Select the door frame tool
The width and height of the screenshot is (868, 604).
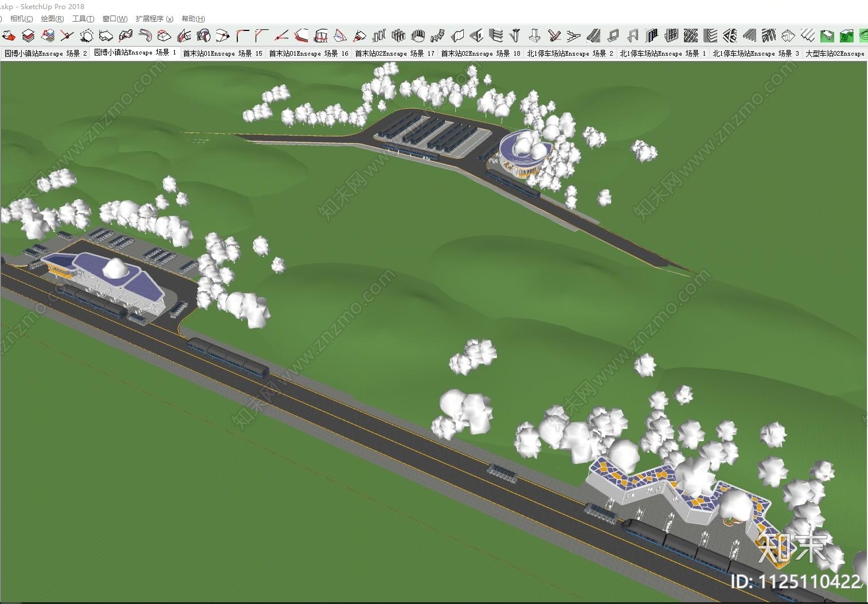(632, 36)
